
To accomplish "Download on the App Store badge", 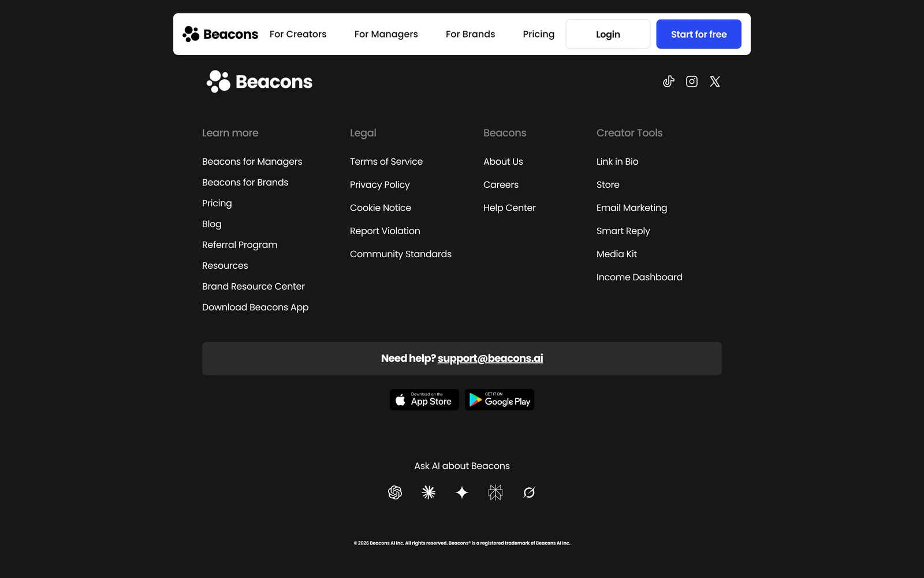I will 424,399.
